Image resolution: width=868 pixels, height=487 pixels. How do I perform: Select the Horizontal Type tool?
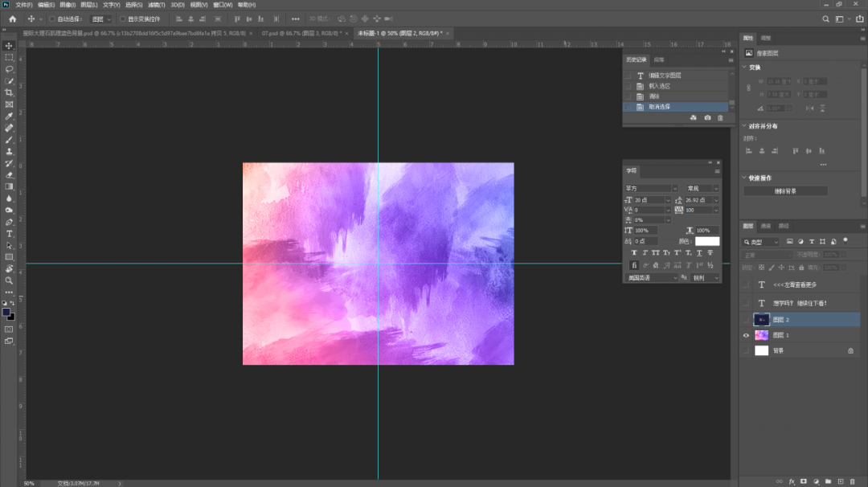[x=9, y=233]
